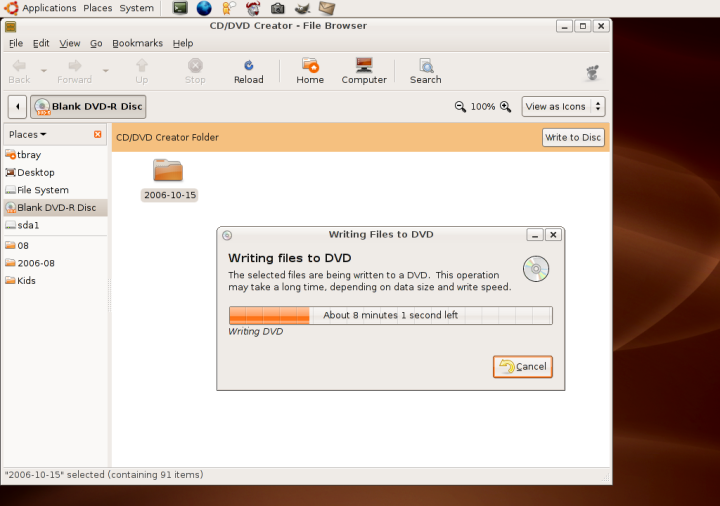720x506 pixels.
Task: Minimize the Writing Files to DVD dialog
Action: coord(535,235)
